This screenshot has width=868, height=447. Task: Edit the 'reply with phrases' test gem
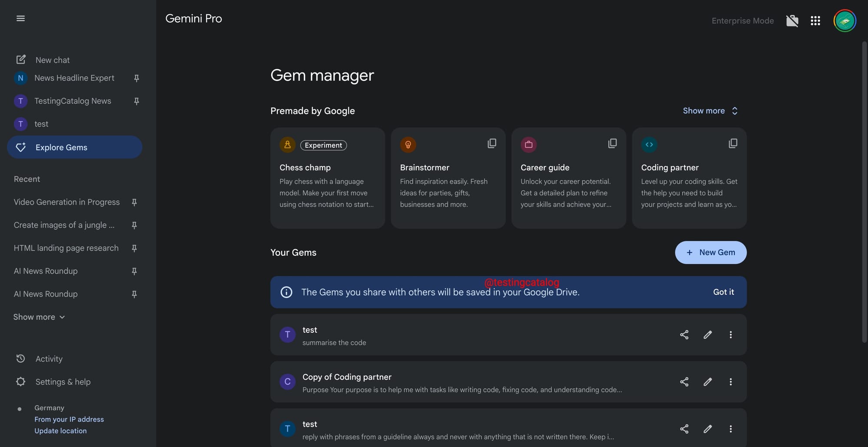point(707,429)
